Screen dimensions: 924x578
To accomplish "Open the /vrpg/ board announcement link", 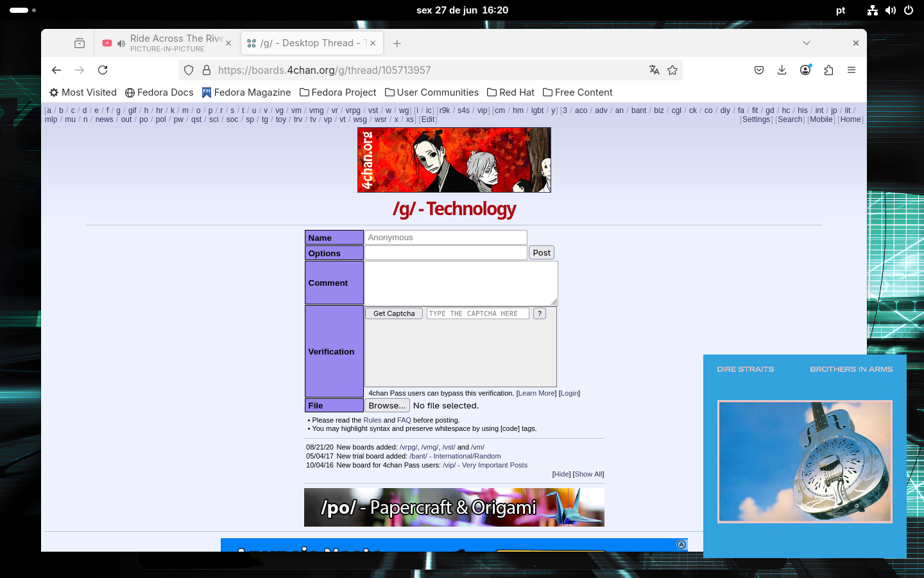I will tap(408, 447).
